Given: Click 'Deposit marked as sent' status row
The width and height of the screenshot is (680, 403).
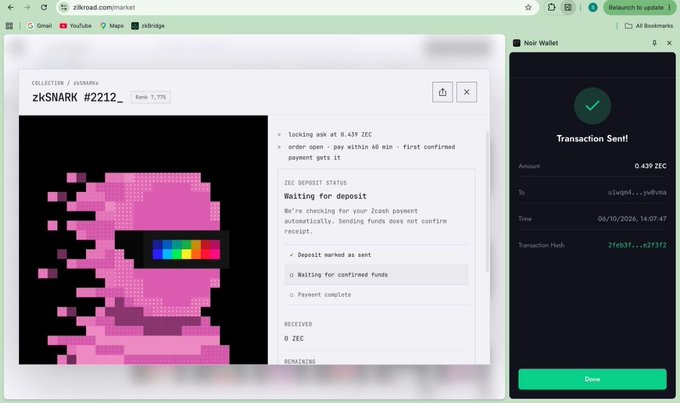Looking at the screenshot, I should (376, 255).
